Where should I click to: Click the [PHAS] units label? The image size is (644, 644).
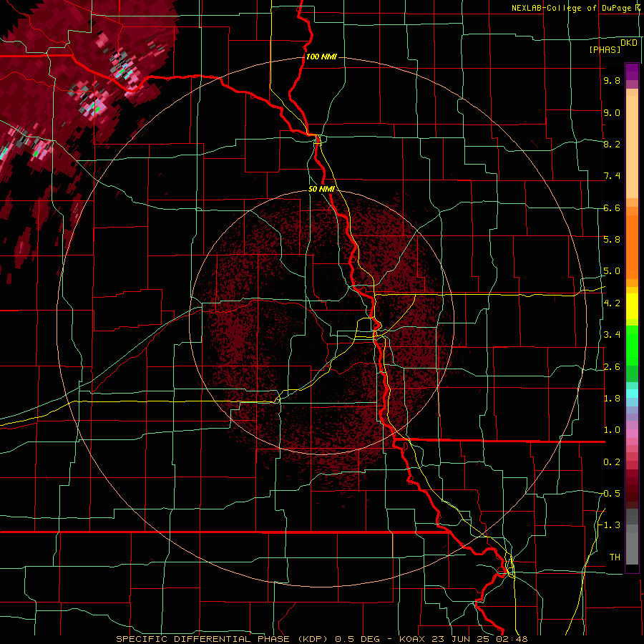point(605,49)
